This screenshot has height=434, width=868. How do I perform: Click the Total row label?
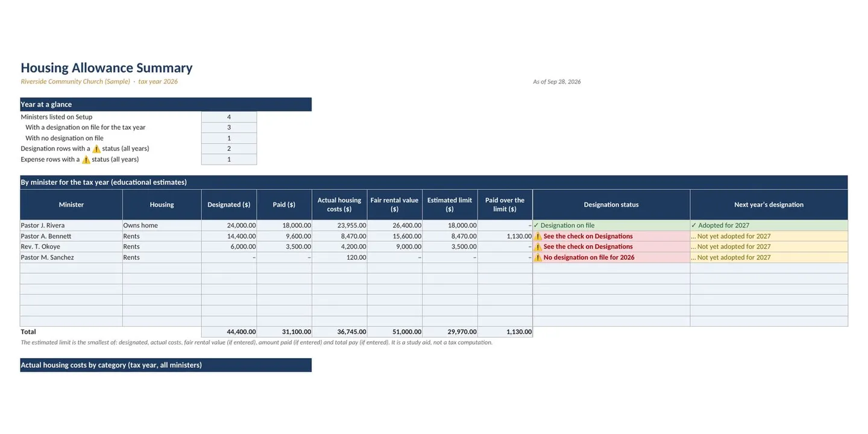(x=28, y=332)
